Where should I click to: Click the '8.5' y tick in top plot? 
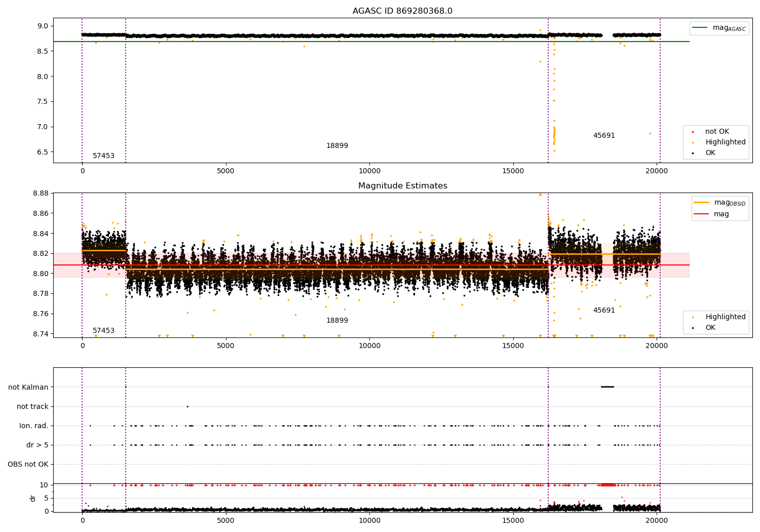pyautogui.click(x=43, y=51)
